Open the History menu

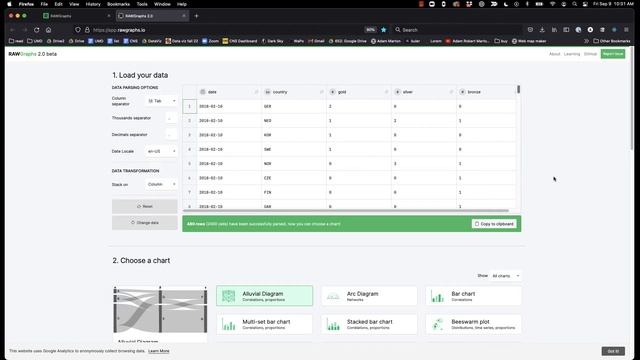pos(93,4)
